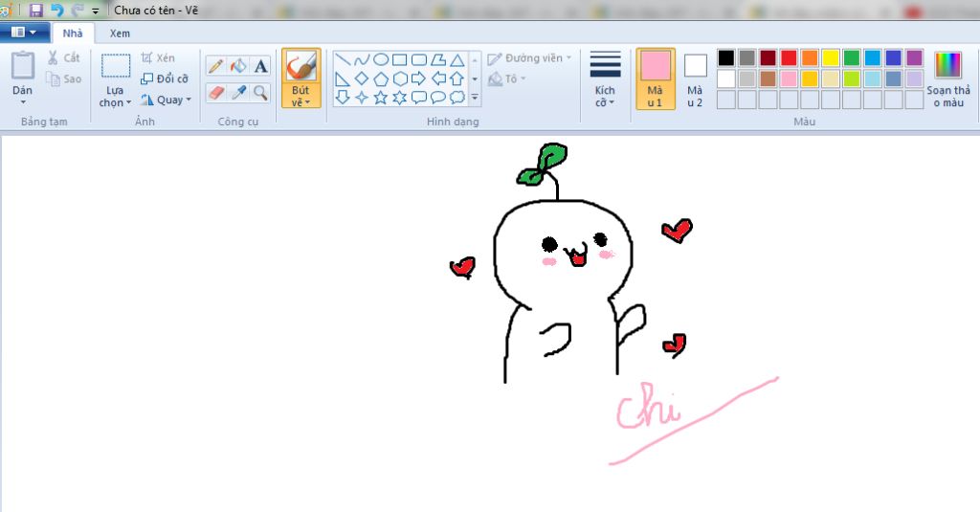Pick the black color swatch

tap(725, 58)
